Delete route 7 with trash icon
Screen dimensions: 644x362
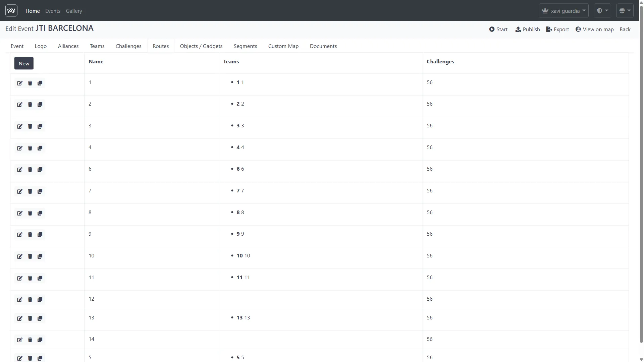pyautogui.click(x=30, y=191)
